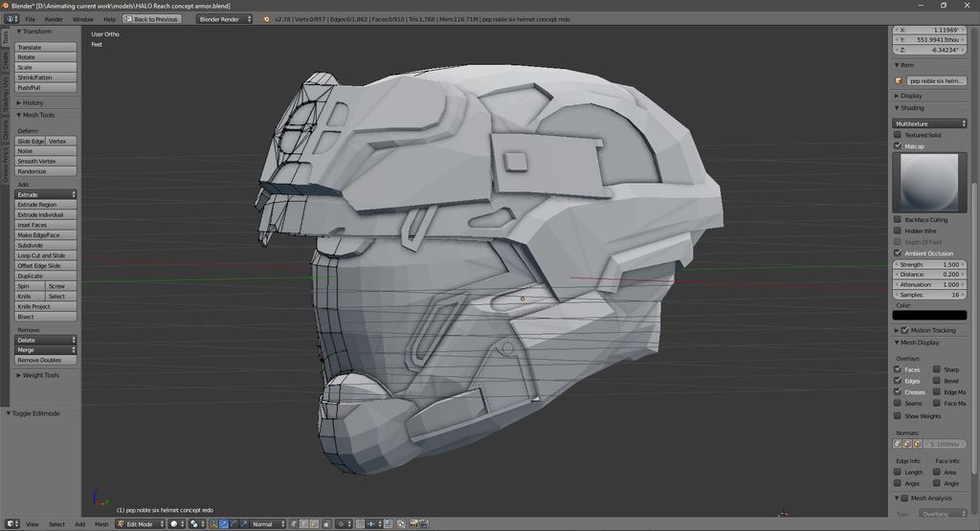This screenshot has height=531, width=980.
Task: Open the Multitexture shading dropdown
Action: coord(929,123)
